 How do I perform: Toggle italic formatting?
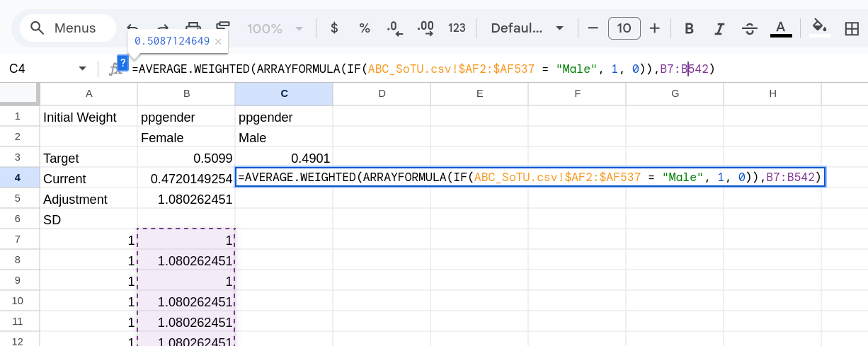pos(719,28)
